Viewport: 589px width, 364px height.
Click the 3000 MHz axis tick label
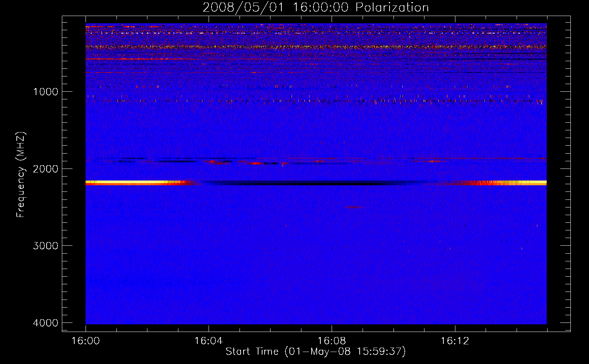pos(46,245)
